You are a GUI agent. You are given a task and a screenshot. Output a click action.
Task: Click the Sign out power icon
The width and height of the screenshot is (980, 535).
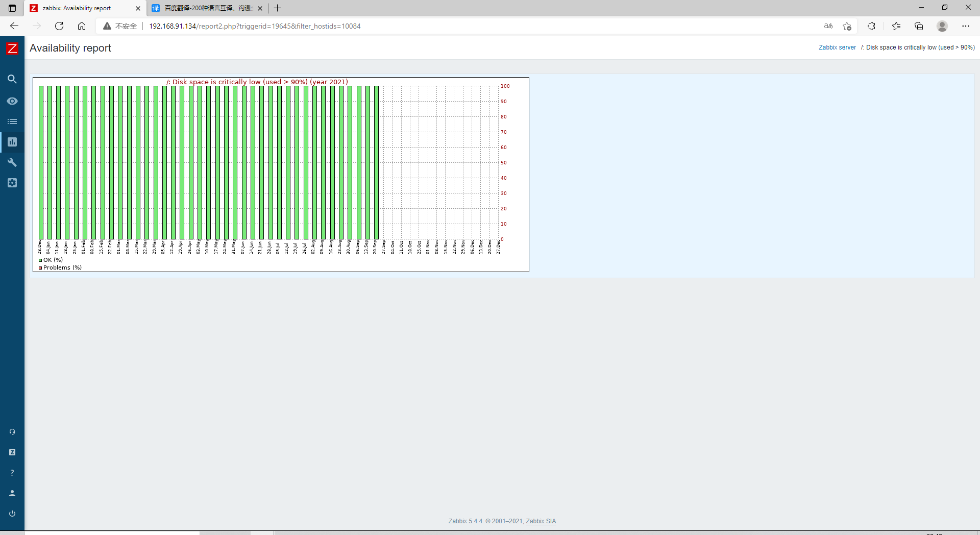pos(12,514)
